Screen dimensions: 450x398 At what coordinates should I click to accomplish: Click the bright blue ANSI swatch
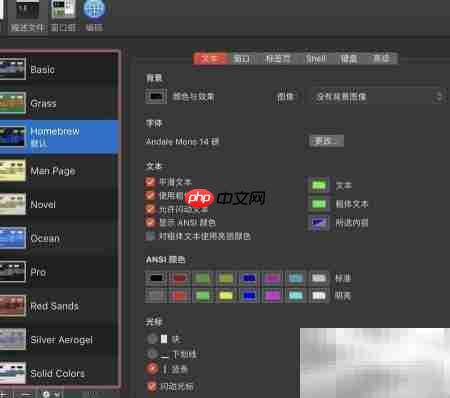point(249,296)
